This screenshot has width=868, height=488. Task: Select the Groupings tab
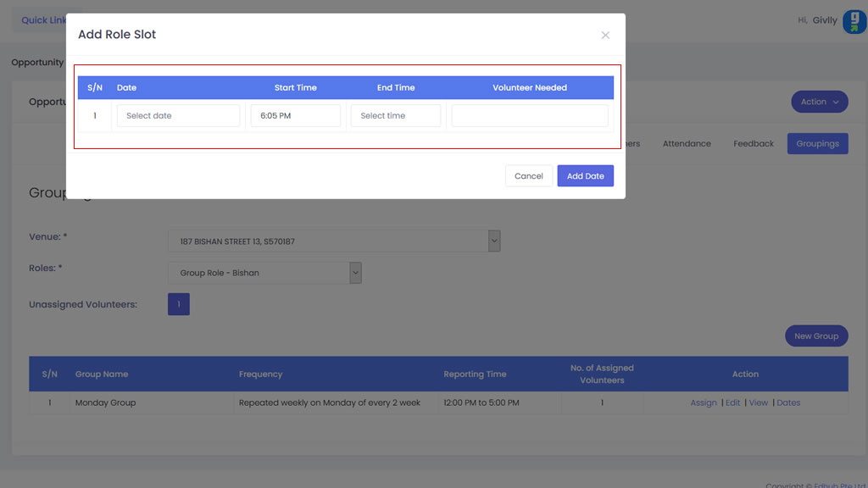click(817, 144)
